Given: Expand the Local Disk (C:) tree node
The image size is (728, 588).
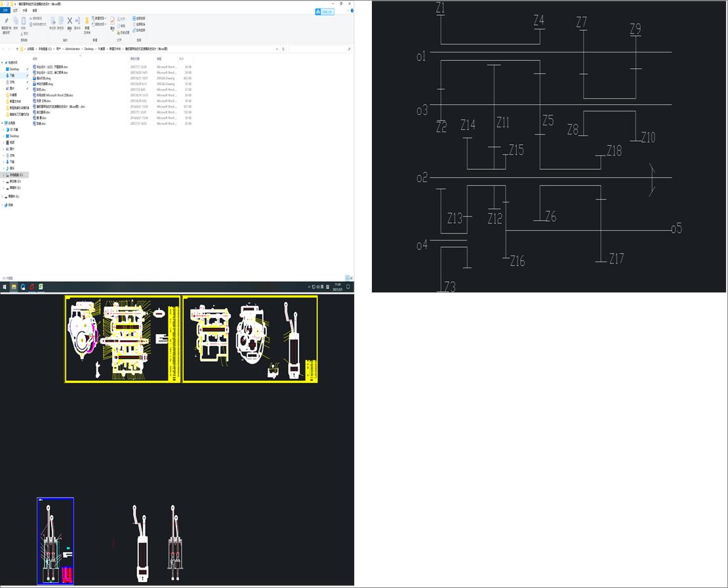Looking at the screenshot, I should click(x=4, y=175).
